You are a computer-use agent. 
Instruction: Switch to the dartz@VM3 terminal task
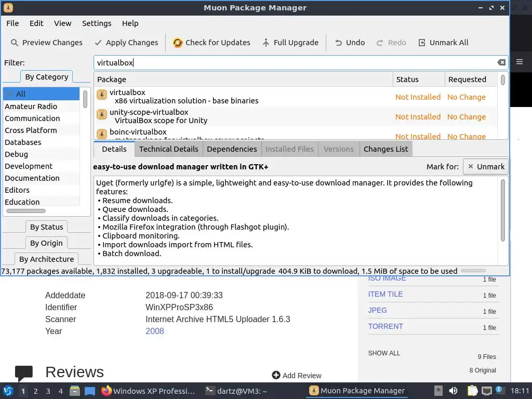point(236,391)
